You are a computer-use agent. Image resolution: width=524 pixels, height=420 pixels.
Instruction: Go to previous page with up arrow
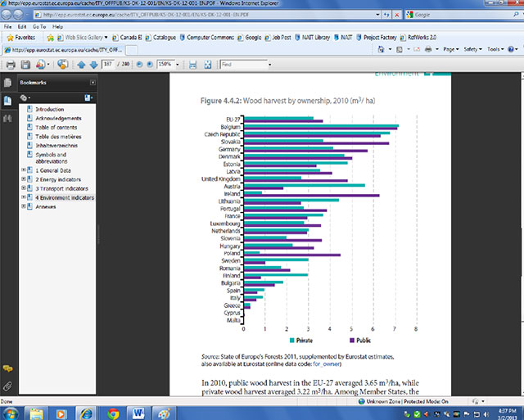tap(81, 65)
